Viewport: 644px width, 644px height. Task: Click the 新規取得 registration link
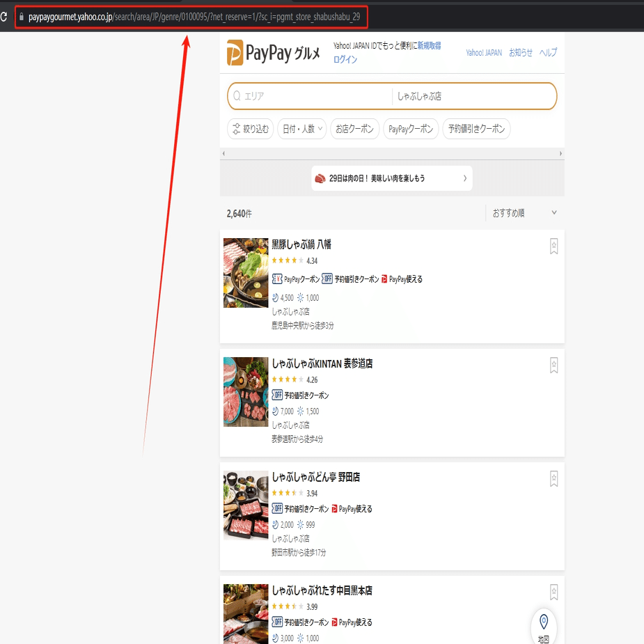click(429, 45)
